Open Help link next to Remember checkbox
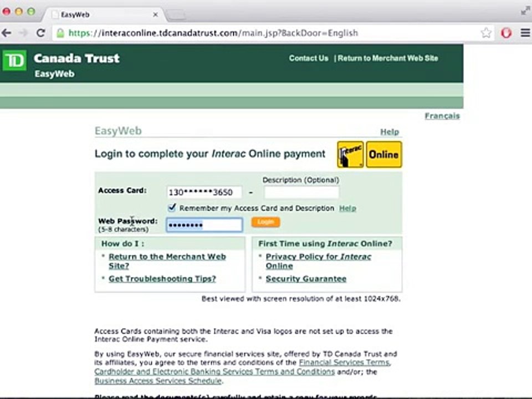Image resolution: width=532 pixels, height=399 pixels. pyautogui.click(x=348, y=208)
